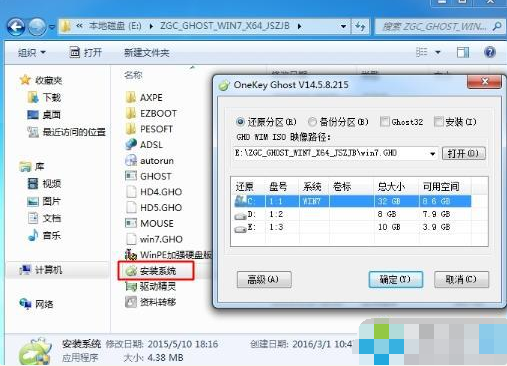
Task: Enable the Ghost32 checkbox
Action: click(x=385, y=121)
